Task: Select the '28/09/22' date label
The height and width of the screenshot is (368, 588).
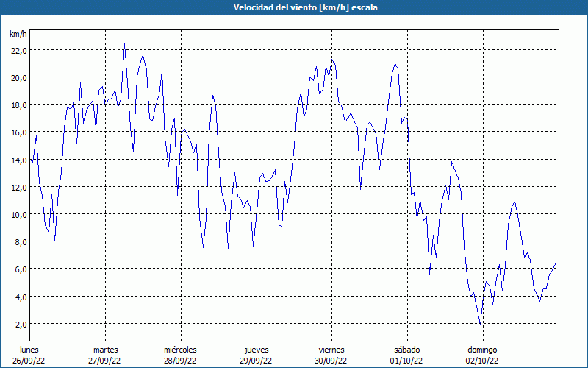Action: click(x=180, y=361)
